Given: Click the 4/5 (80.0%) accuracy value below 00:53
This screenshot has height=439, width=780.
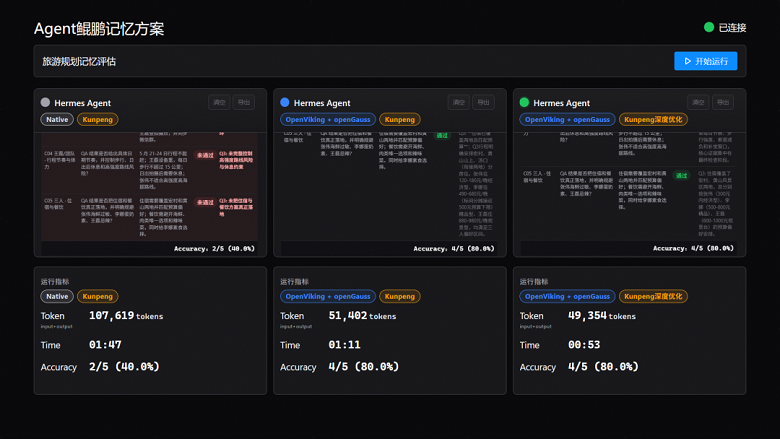Looking at the screenshot, I should tap(603, 366).
